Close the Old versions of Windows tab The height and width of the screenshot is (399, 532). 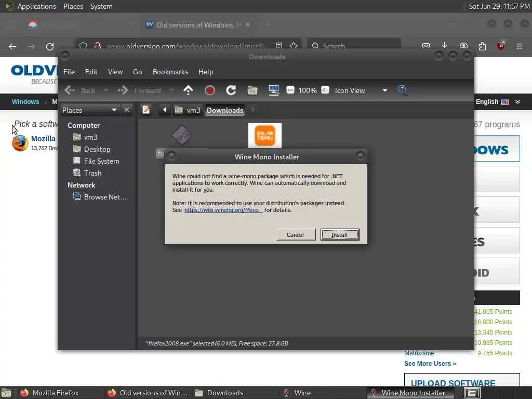click(x=248, y=25)
